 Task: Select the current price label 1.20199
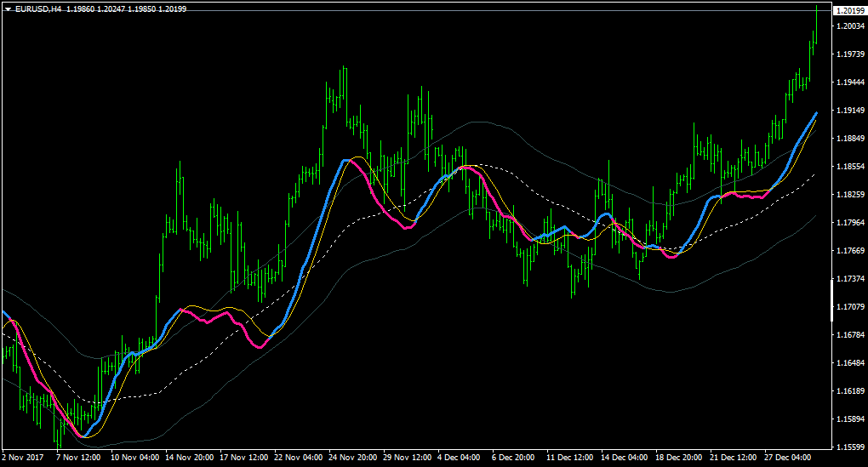coord(850,10)
